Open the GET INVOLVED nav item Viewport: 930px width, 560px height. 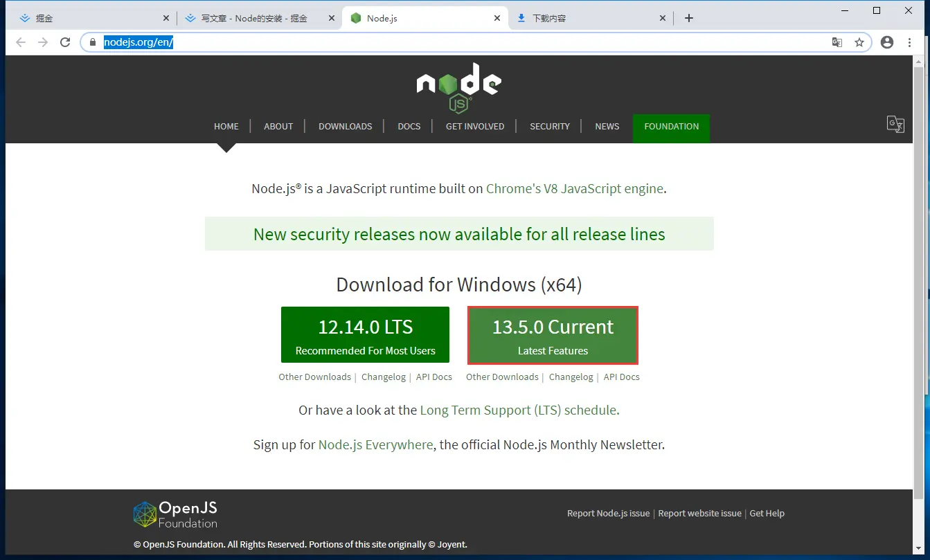pos(475,126)
